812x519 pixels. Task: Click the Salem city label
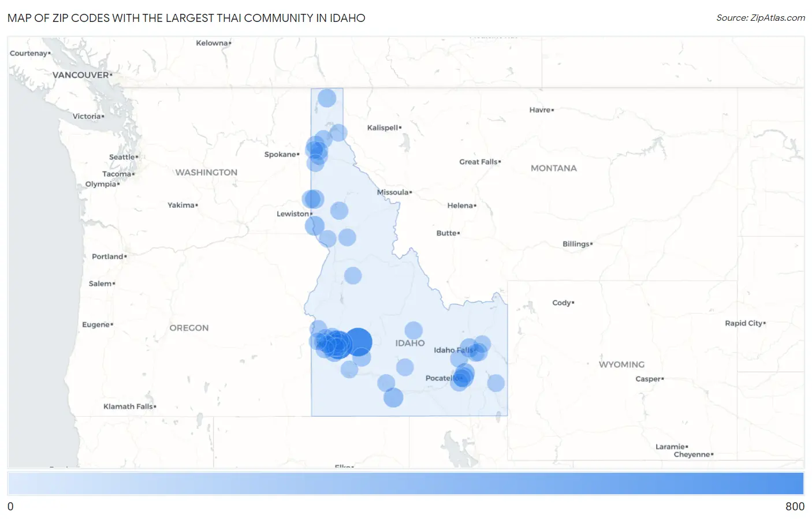[100, 283]
